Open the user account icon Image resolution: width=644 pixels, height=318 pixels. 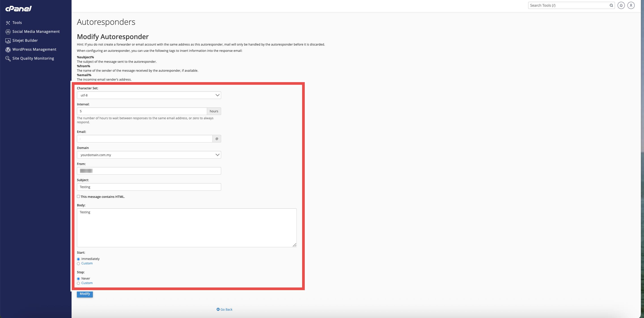(631, 5)
